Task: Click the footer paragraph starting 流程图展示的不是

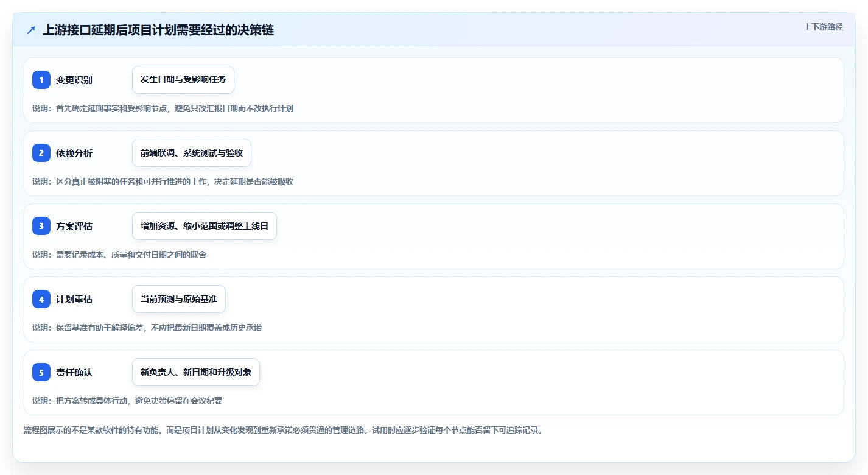Action: click(x=283, y=430)
